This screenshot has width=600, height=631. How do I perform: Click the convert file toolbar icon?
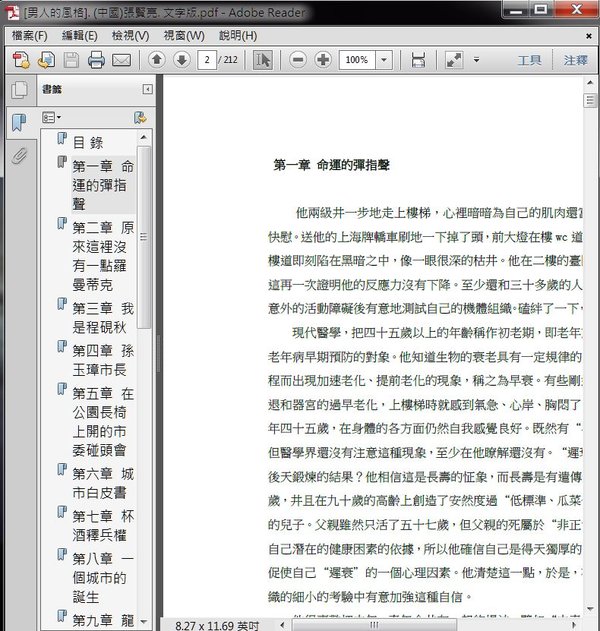(x=46, y=60)
